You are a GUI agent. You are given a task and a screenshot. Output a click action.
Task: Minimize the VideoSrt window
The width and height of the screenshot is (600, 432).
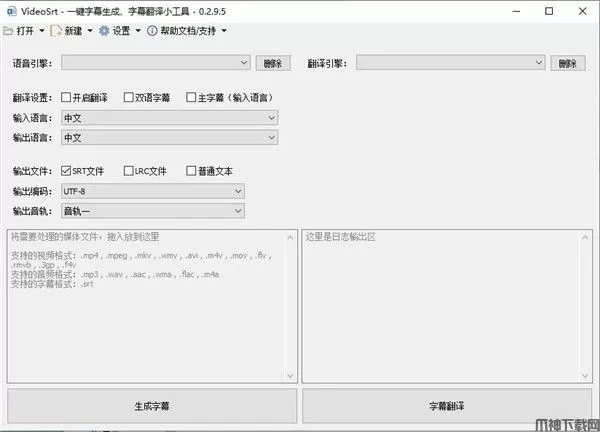[516, 11]
